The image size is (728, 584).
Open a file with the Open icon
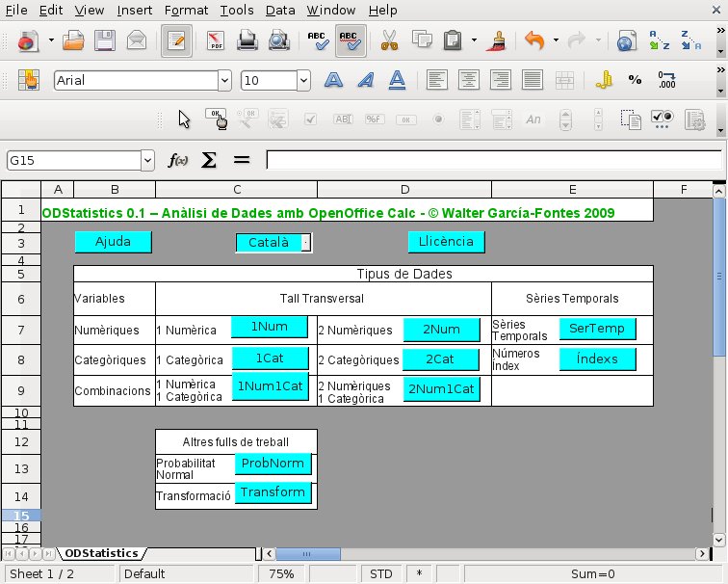[x=74, y=40]
